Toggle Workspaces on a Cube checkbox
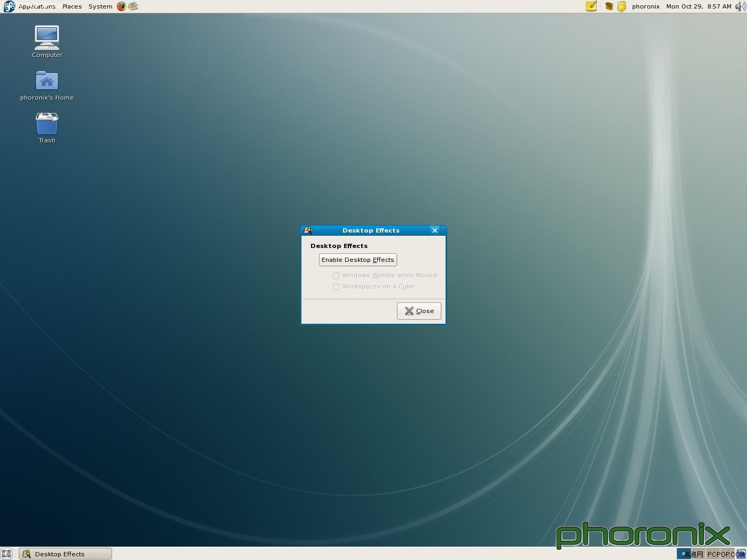Screen dimensions: 747x560 pyautogui.click(x=336, y=287)
